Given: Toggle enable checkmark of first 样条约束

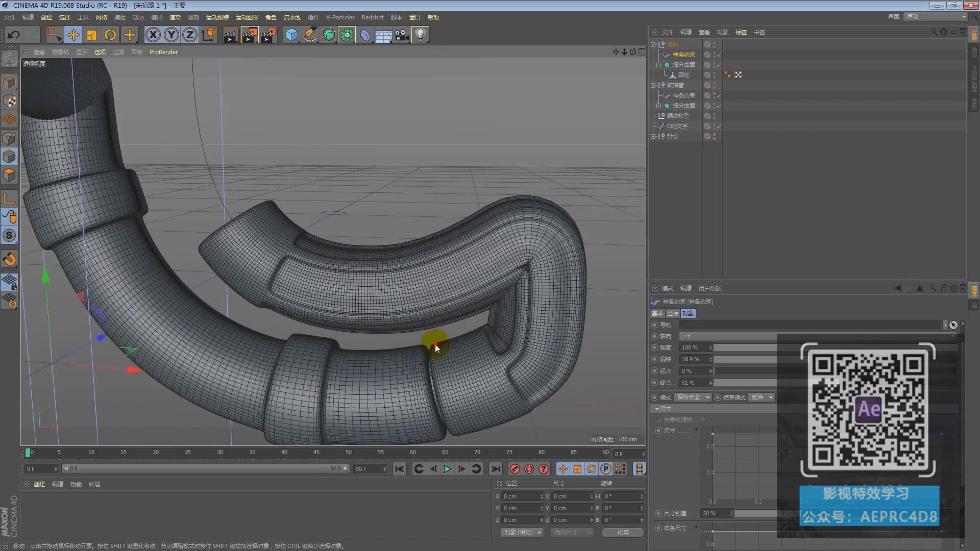Looking at the screenshot, I should (x=719, y=55).
